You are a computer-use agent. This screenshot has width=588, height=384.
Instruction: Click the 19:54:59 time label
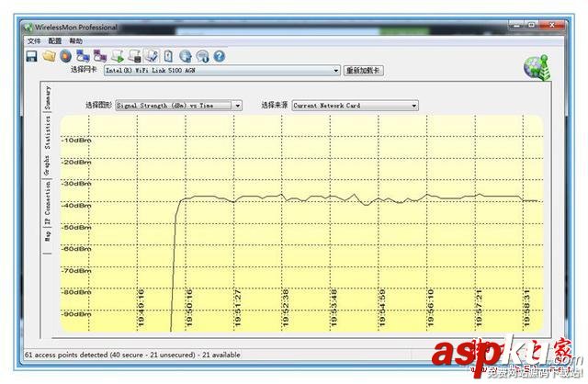point(382,308)
